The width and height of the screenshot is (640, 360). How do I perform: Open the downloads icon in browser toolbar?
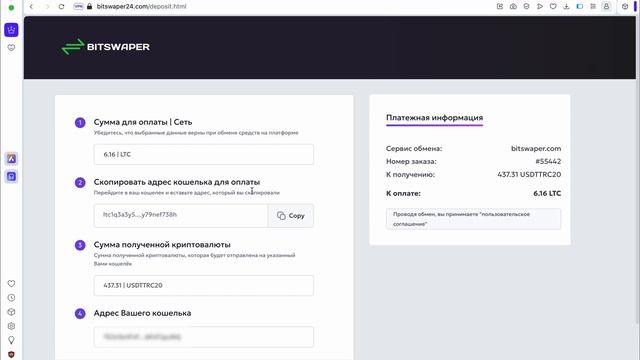566,7
